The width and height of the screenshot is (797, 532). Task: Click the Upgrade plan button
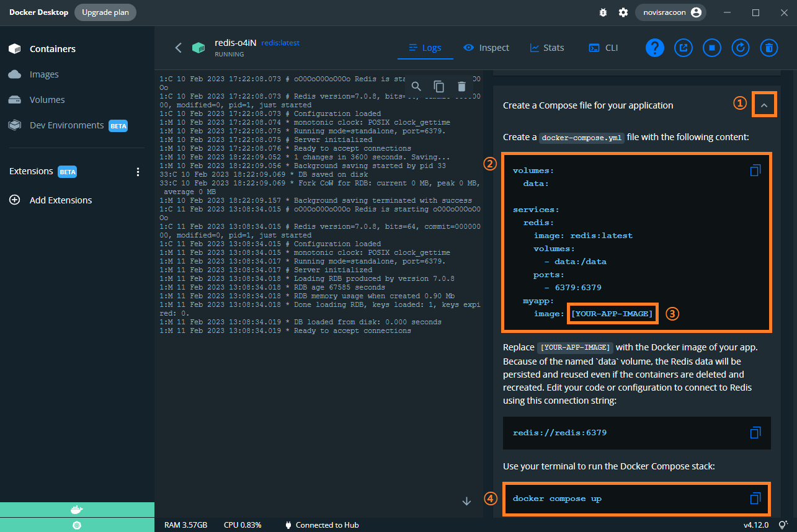pyautogui.click(x=105, y=12)
